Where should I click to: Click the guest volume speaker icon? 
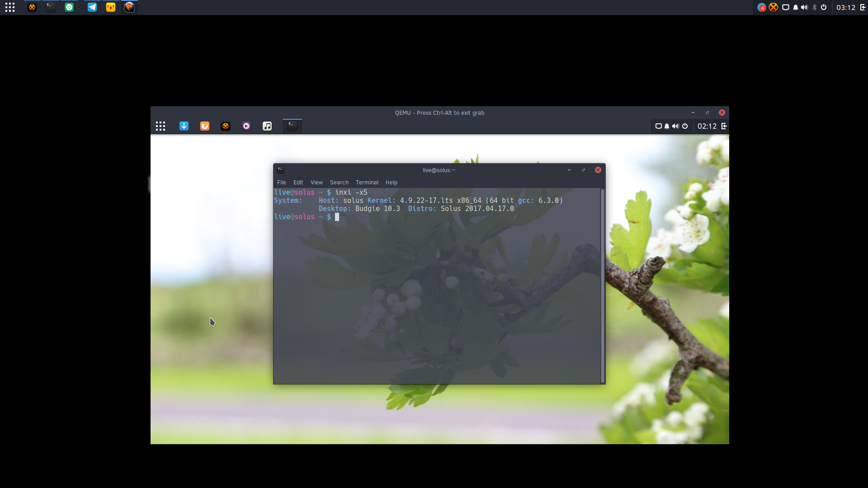pos(675,126)
